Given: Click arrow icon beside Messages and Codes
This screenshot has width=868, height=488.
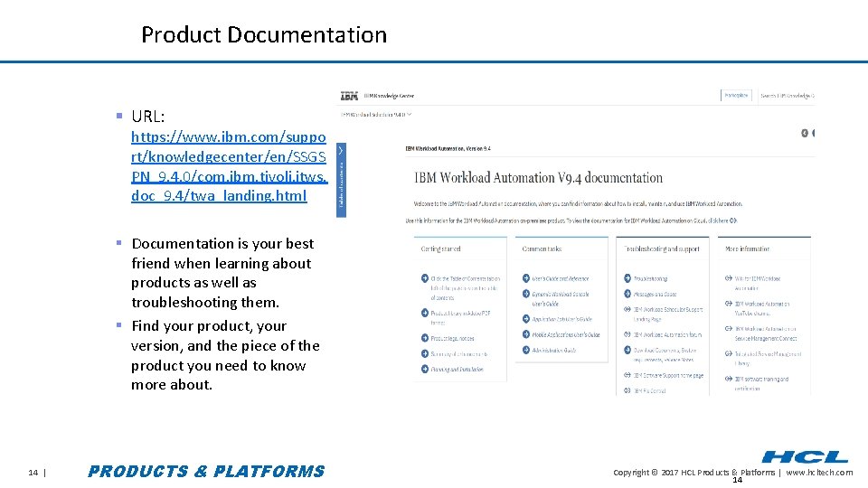Looking at the screenshot, I should [x=627, y=294].
